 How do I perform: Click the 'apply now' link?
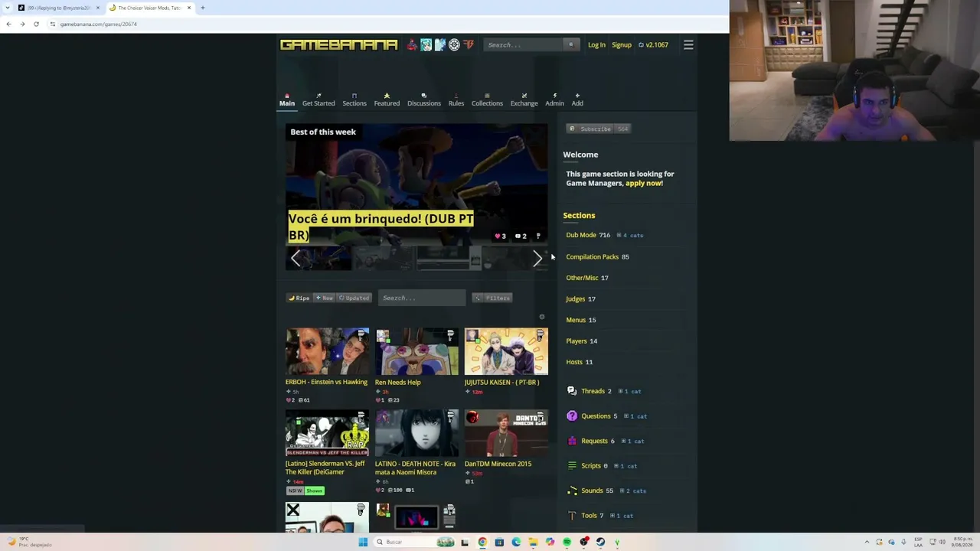pos(644,184)
